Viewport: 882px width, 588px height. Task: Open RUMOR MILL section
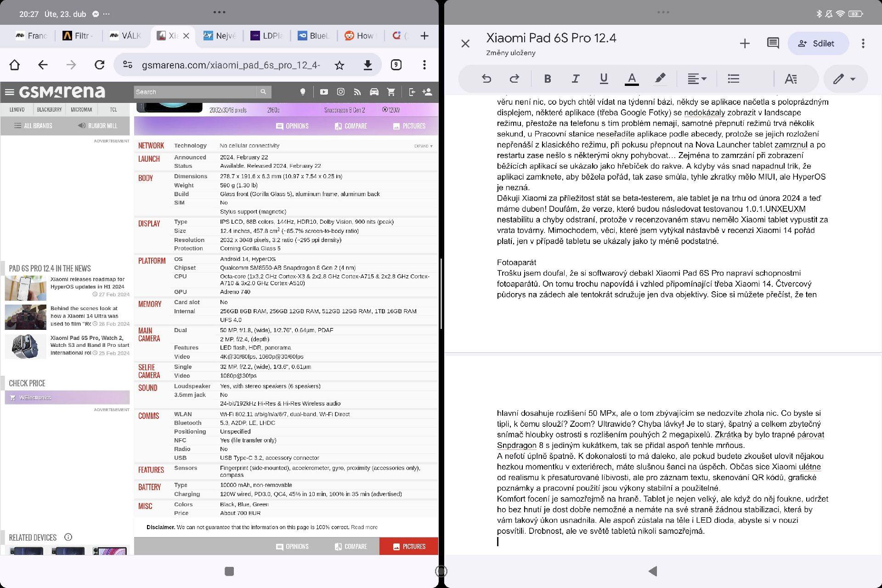(x=97, y=126)
